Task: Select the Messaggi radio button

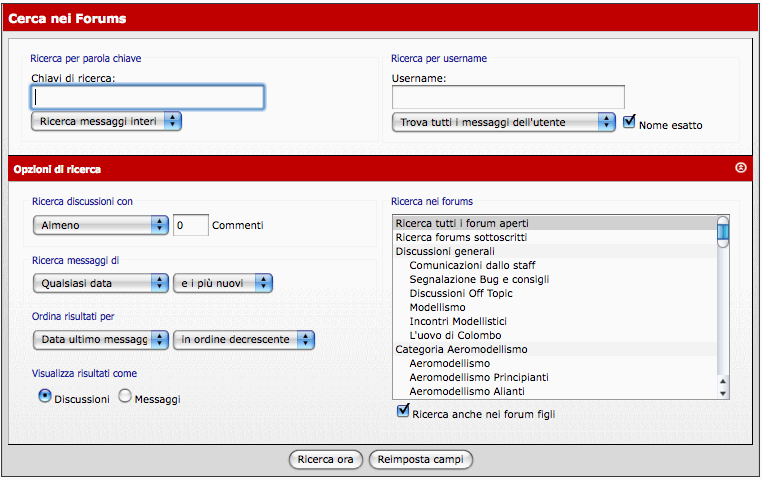Action: click(x=125, y=396)
